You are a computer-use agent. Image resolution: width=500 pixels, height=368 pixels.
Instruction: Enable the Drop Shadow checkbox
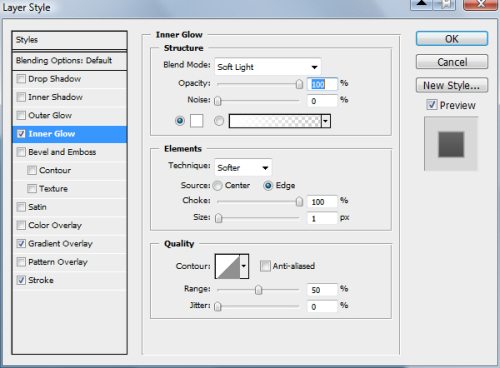pos(21,79)
